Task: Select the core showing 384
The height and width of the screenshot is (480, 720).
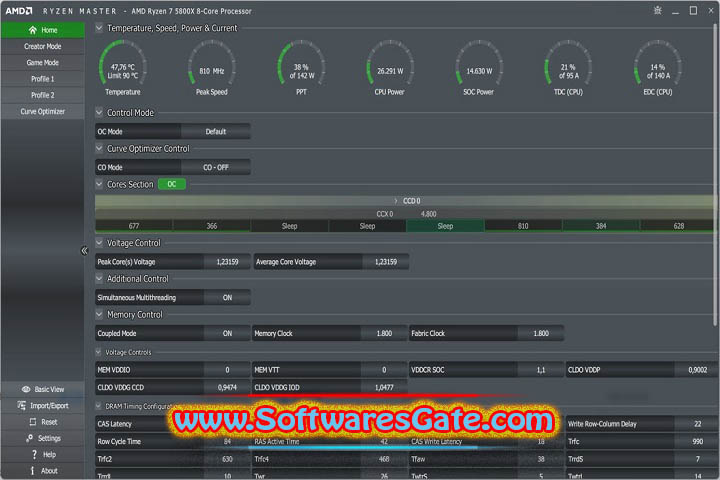Action: pyautogui.click(x=601, y=226)
